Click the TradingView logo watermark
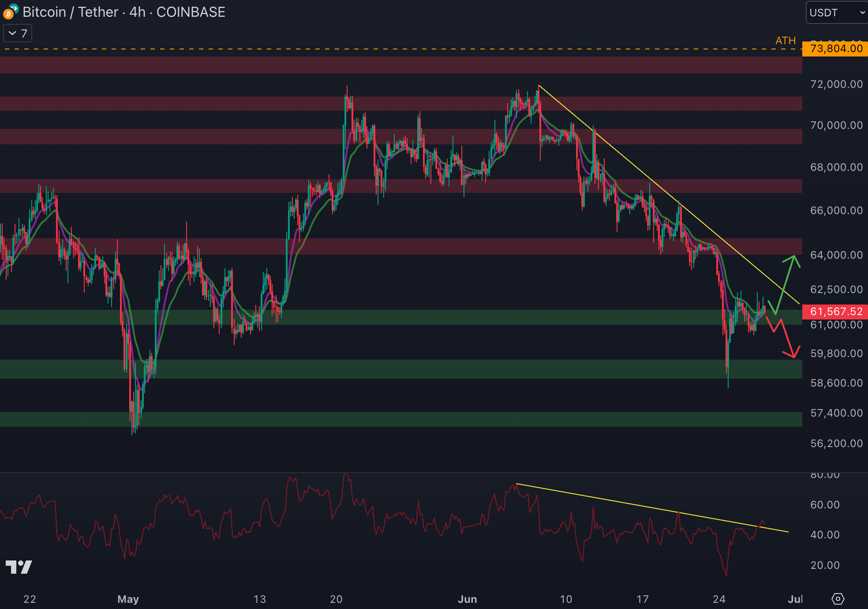The width and height of the screenshot is (868, 609). click(19, 567)
